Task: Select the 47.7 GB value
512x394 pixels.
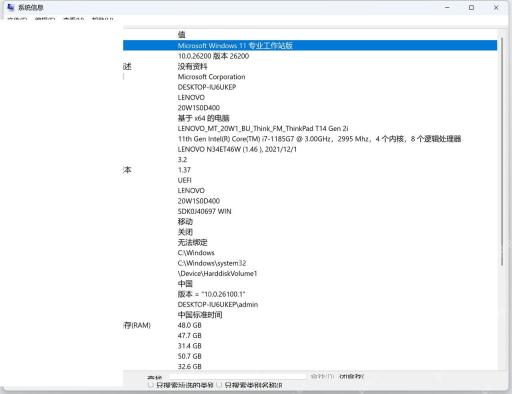Action: point(189,335)
